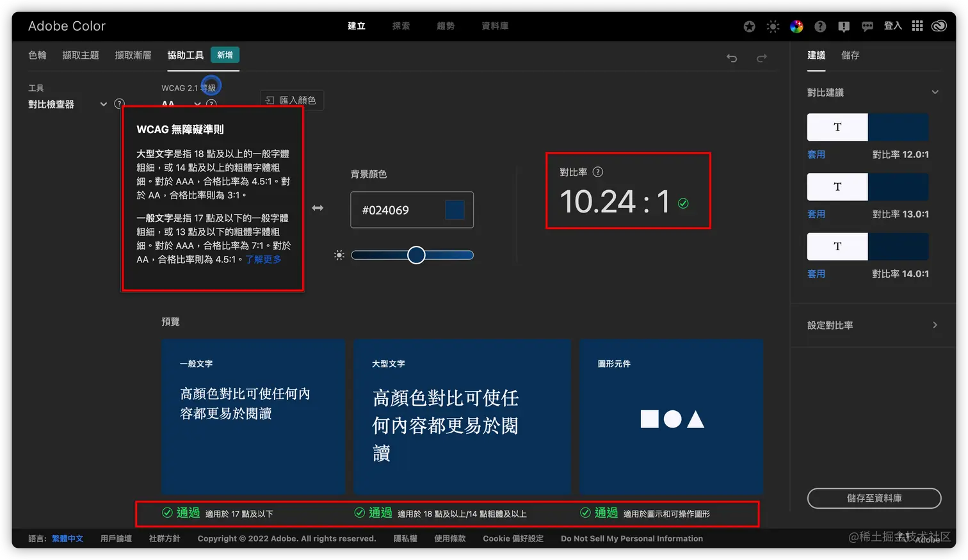The image size is (968, 560).
Task: Switch to the 探索 tab
Action: tap(400, 26)
